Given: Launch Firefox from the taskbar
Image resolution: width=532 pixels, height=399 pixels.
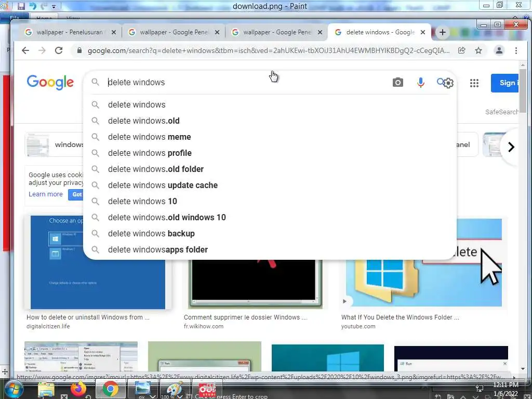Looking at the screenshot, I should click(x=78, y=389).
